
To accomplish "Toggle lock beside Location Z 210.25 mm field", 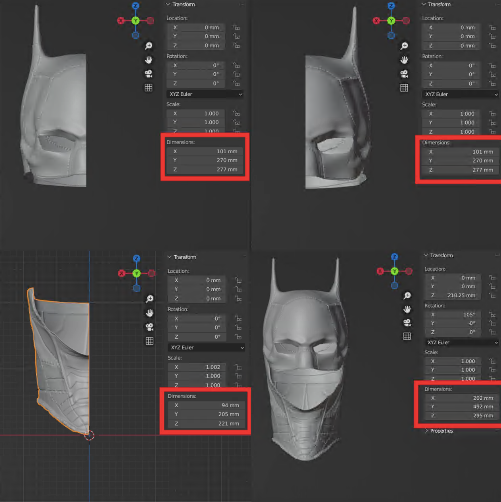I will tap(493, 295).
